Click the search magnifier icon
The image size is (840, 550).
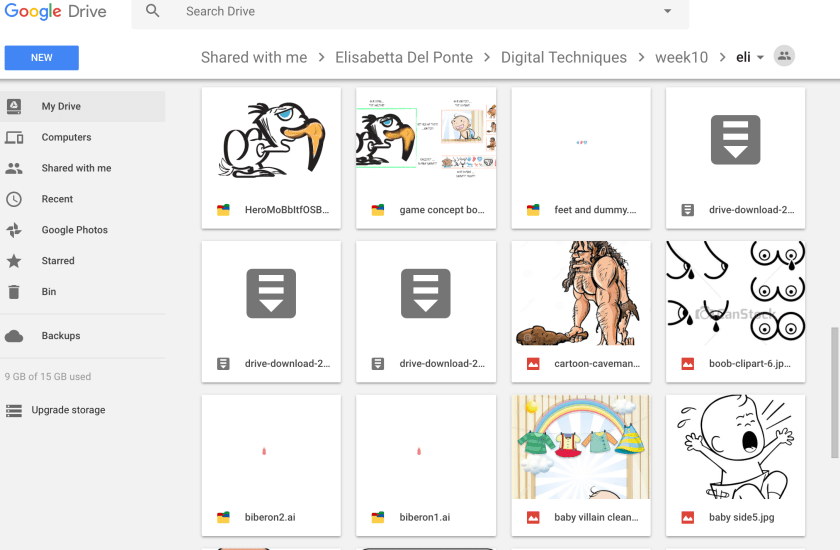click(152, 12)
